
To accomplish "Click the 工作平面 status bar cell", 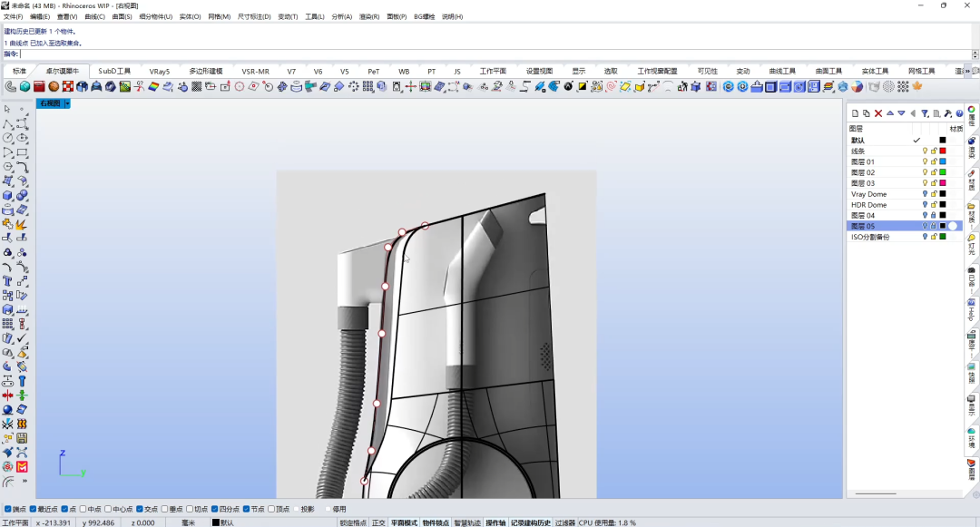I will pyautogui.click(x=15, y=522).
